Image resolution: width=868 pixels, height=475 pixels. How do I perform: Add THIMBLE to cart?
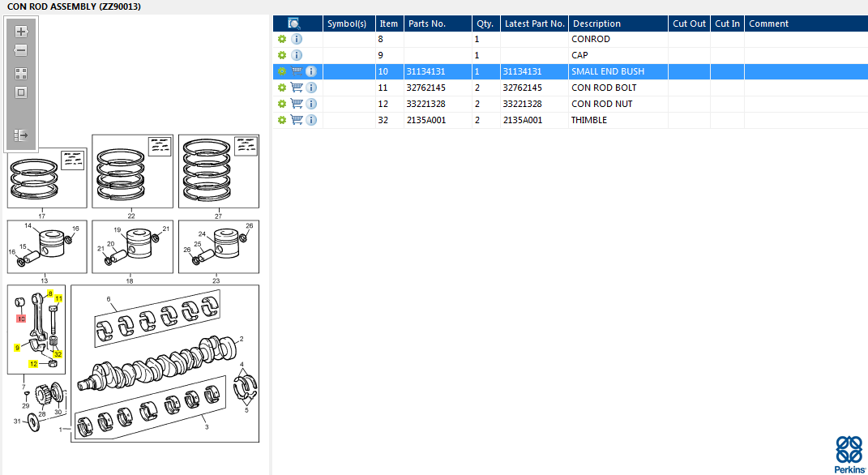click(x=297, y=120)
